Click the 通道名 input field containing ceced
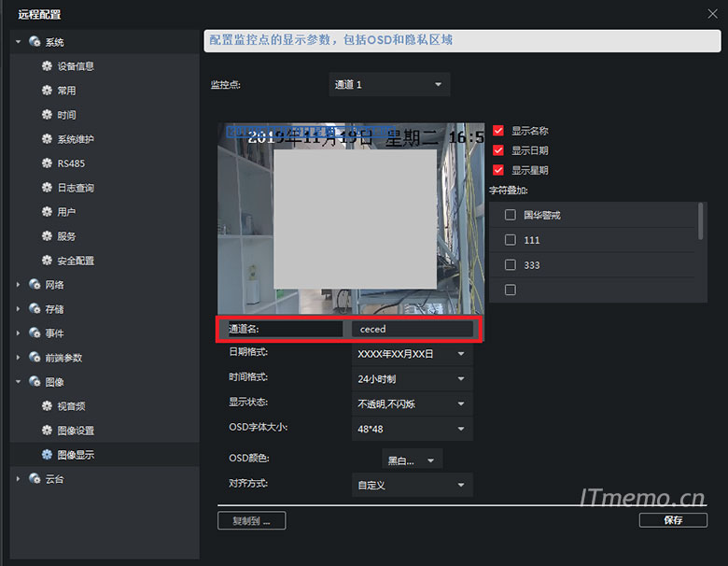 click(413, 329)
